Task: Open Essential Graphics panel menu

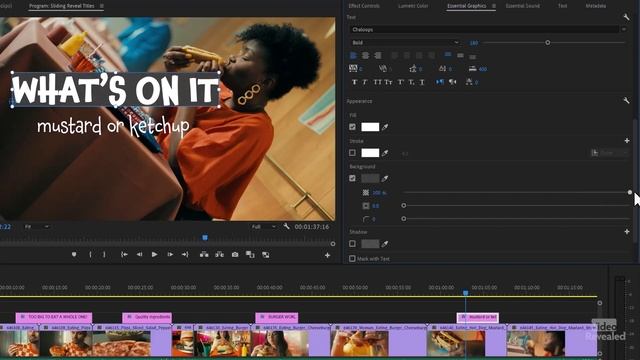Action: [494, 6]
